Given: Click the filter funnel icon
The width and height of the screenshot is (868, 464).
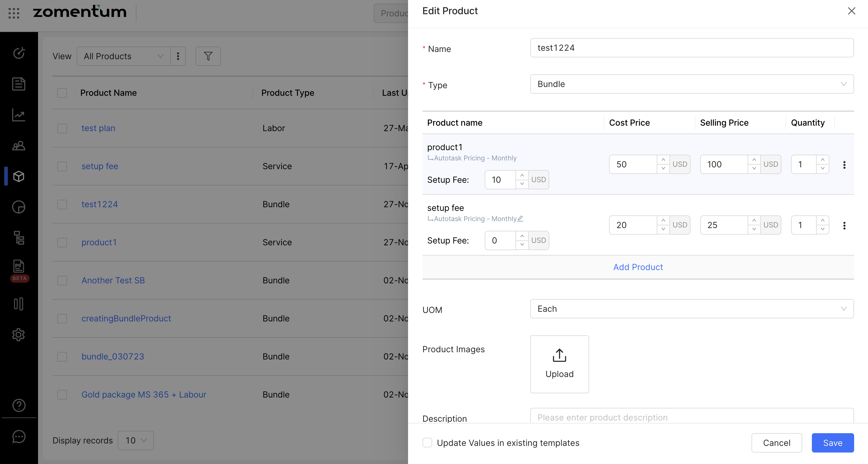Looking at the screenshot, I should (208, 56).
